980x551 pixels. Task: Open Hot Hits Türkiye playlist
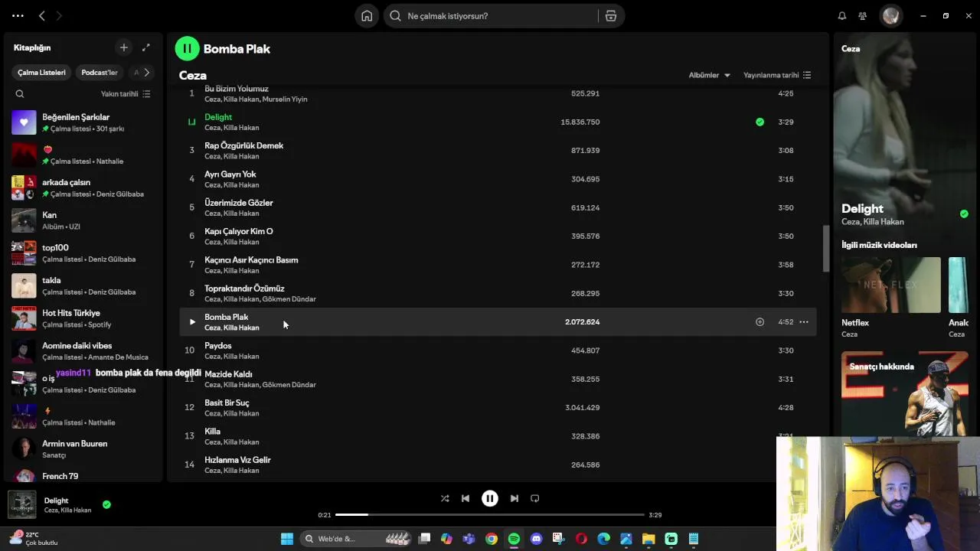point(84,318)
